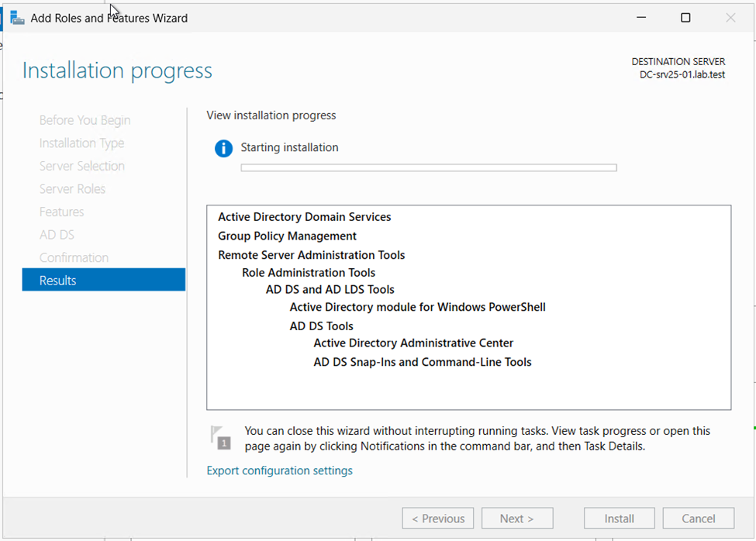756x541 pixels.
Task: Click AD DS Snap-Ins and Command-Line Tools
Action: coord(423,362)
